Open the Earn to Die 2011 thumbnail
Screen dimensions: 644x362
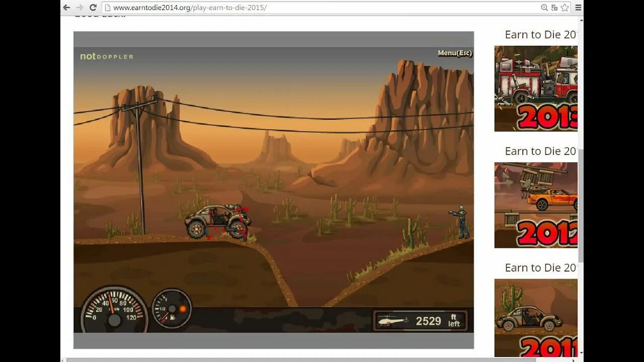(x=536, y=318)
